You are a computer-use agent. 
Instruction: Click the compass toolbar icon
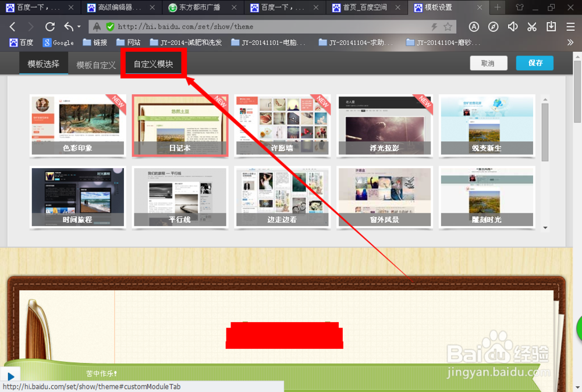tap(494, 27)
